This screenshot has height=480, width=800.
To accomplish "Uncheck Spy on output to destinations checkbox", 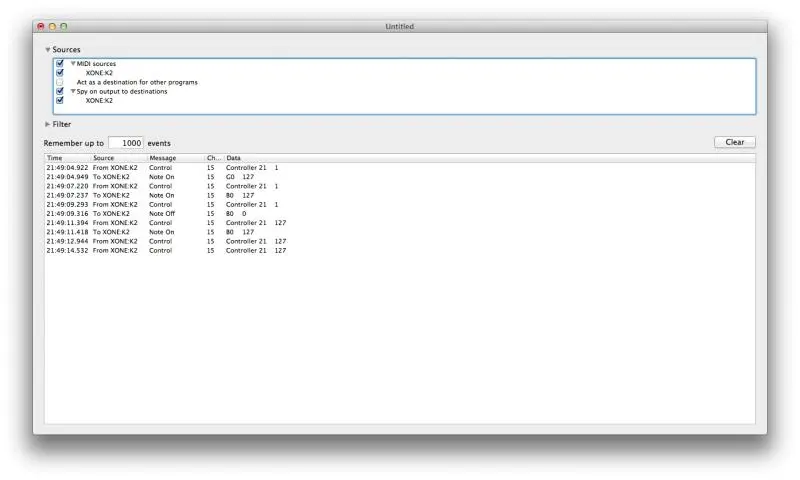I will 60,91.
